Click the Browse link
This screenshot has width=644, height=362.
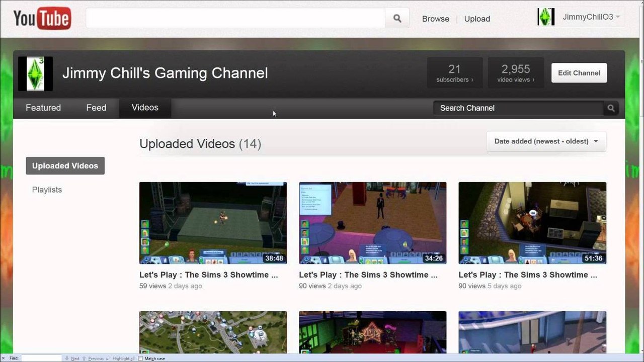pos(436,19)
